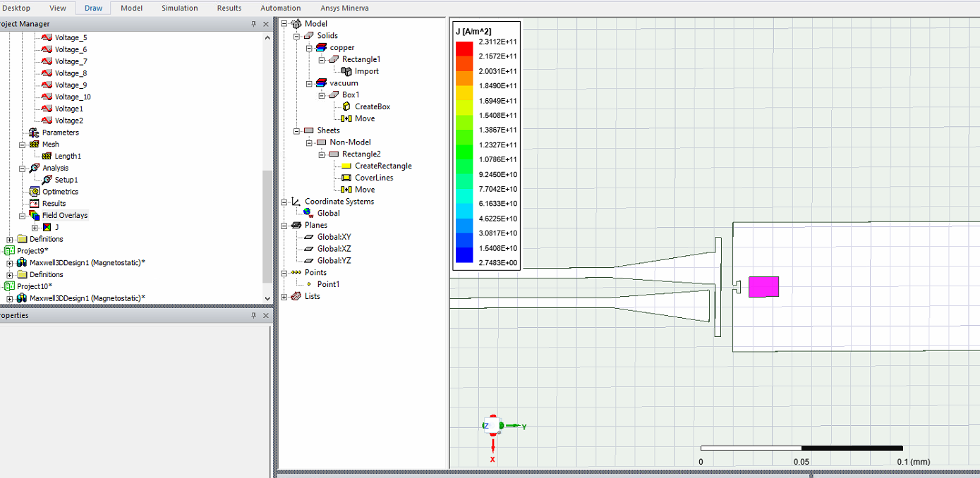This screenshot has width=980, height=478.
Task: Toggle auto-hide pin on Project Manager panel
Action: click(254, 24)
